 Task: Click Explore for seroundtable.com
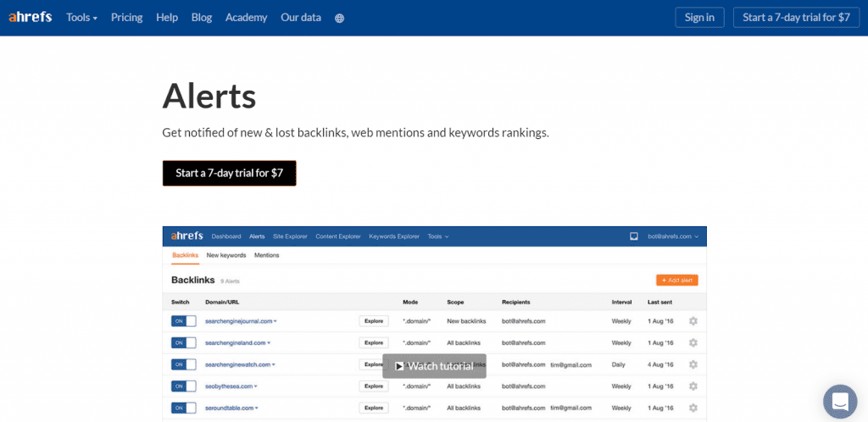pyautogui.click(x=374, y=408)
